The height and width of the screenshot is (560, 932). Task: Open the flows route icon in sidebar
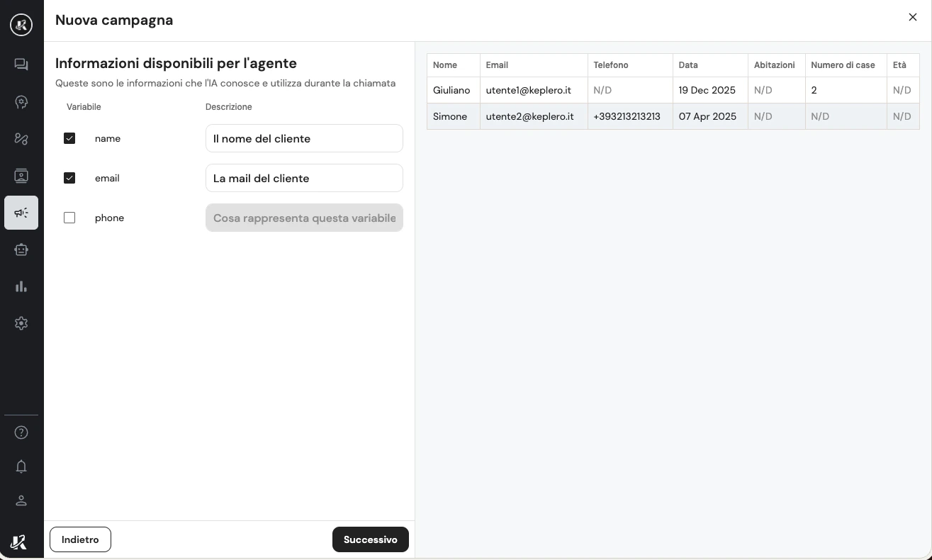pyautogui.click(x=21, y=139)
